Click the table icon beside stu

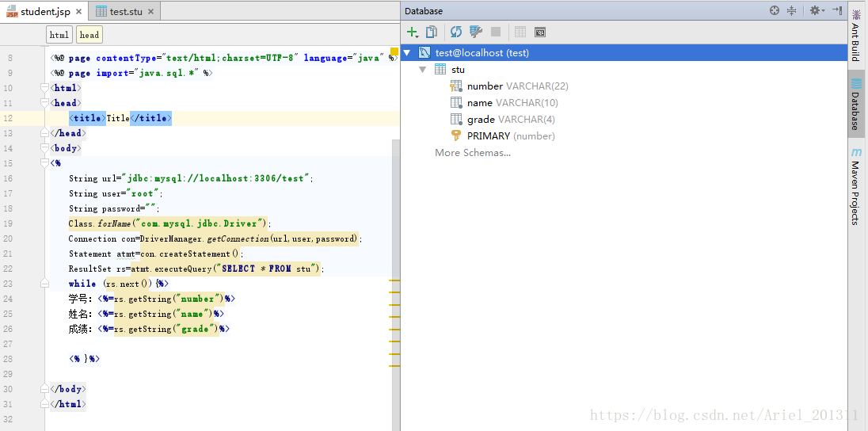click(440, 69)
